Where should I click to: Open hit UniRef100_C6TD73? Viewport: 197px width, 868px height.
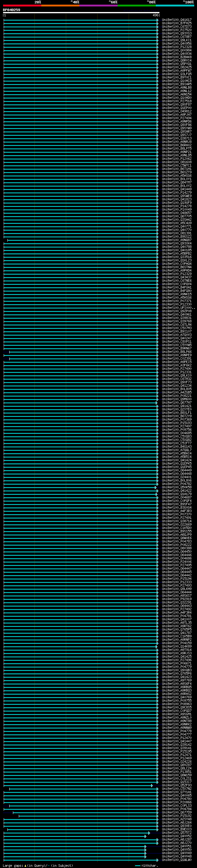coord(177,26)
